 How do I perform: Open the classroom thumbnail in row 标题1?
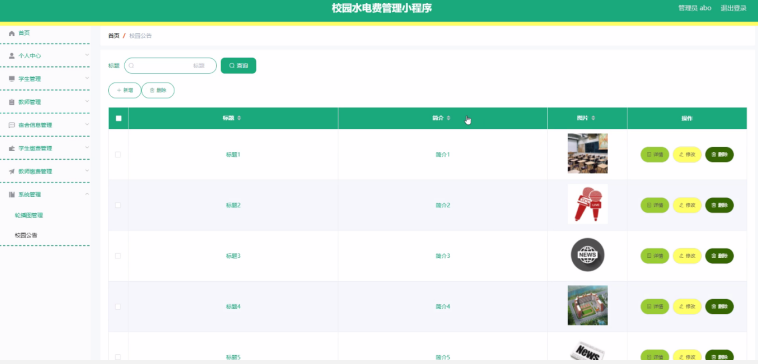pyautogui.click(x=587, y=154)
